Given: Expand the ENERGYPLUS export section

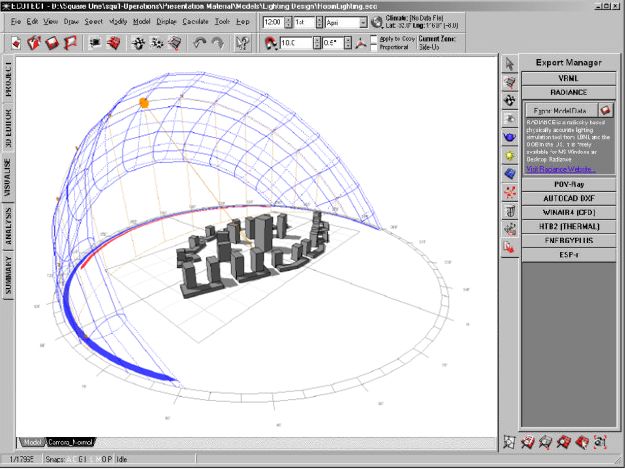Looking at the screenshot, I should point(568,240).
